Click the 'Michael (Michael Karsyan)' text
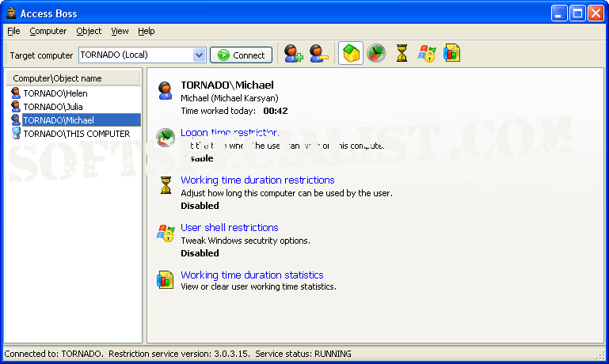This screenshot has height=364, width=609. click(230, 98)
